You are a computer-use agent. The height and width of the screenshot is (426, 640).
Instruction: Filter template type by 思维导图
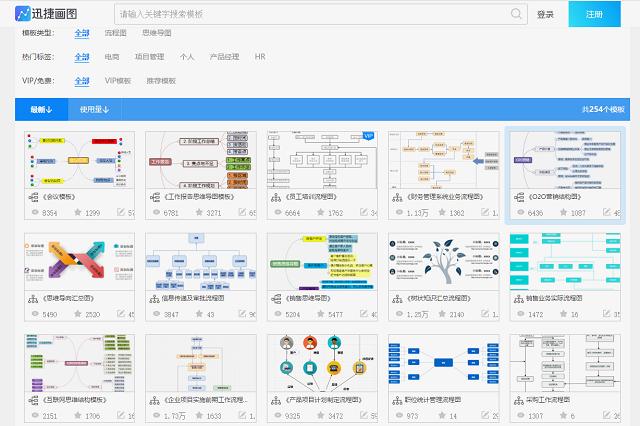tap(157, 33)
